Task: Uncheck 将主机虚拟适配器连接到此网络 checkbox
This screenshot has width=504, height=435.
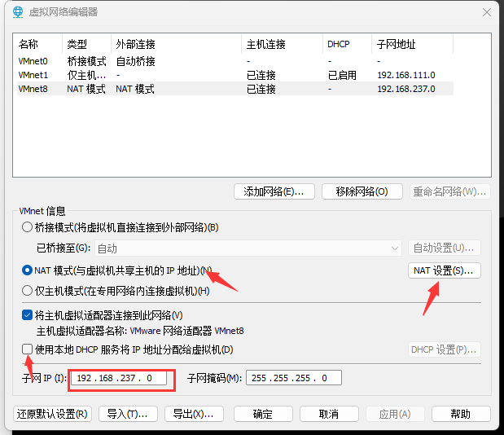Action: [x=28, y=315]
